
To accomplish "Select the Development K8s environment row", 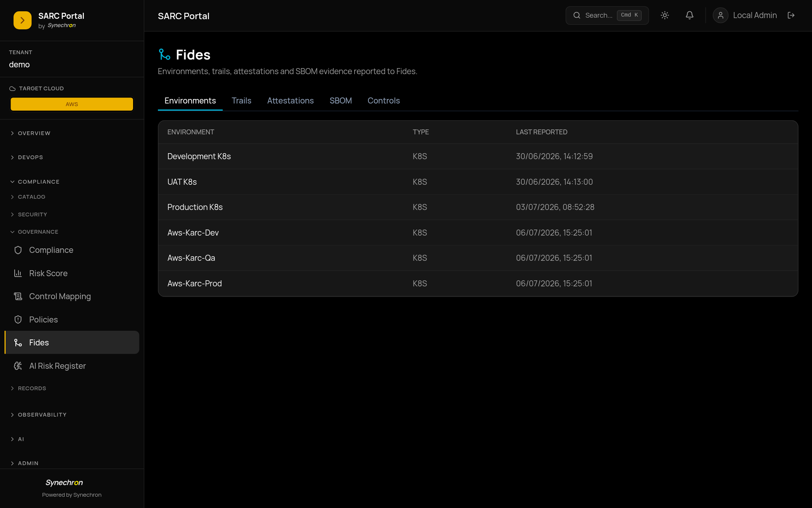I will (x=478, y=157).
